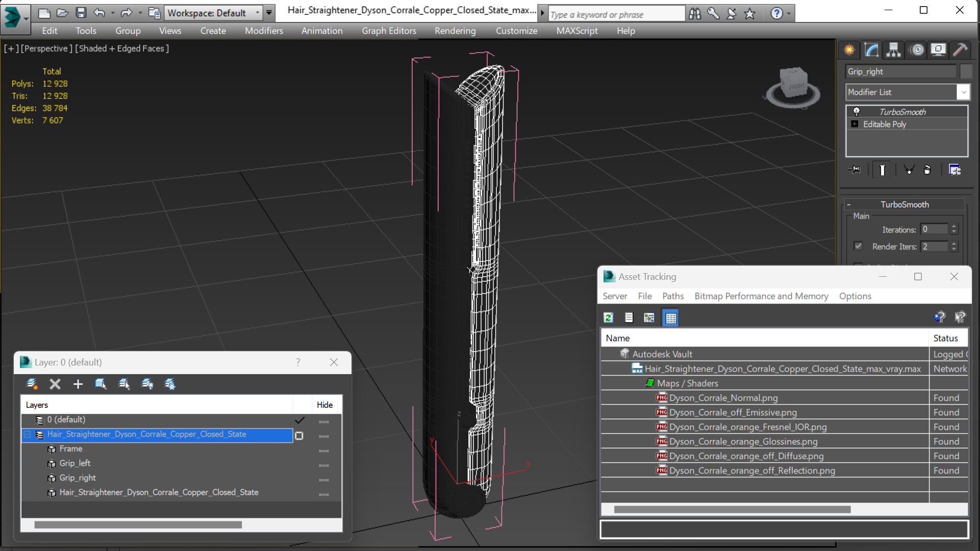The width and height of the screenshot is (980, 551).
Task: Toggle TurboSmooth lightbulb visibility in stack
Action: pyautogui.click(x=857, y=112)
